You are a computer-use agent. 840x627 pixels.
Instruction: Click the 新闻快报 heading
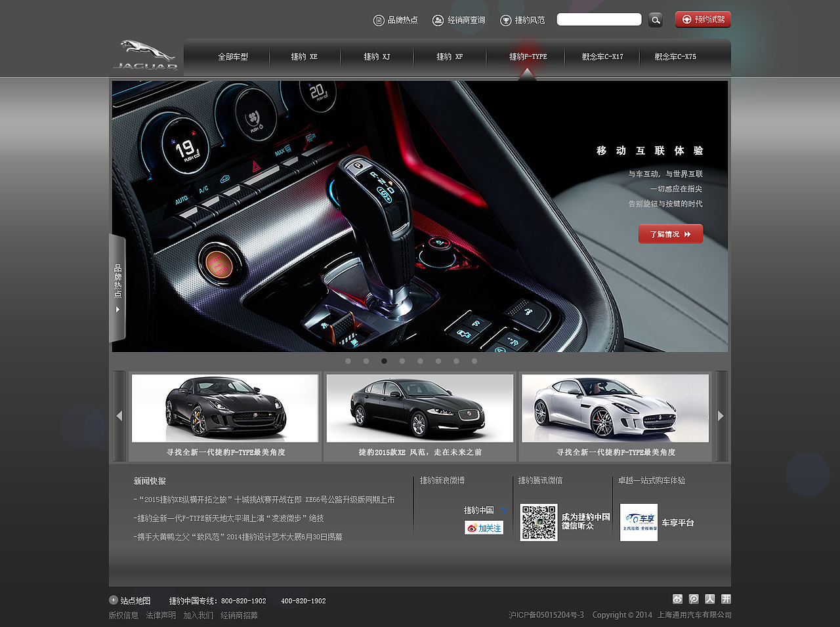click(150, 481)
